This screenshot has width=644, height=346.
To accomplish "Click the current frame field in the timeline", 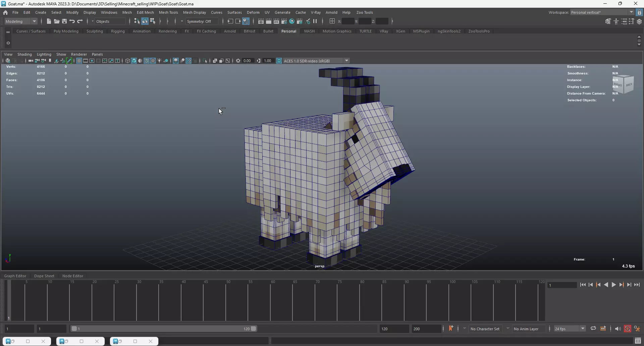I will [x=562, y=285].
